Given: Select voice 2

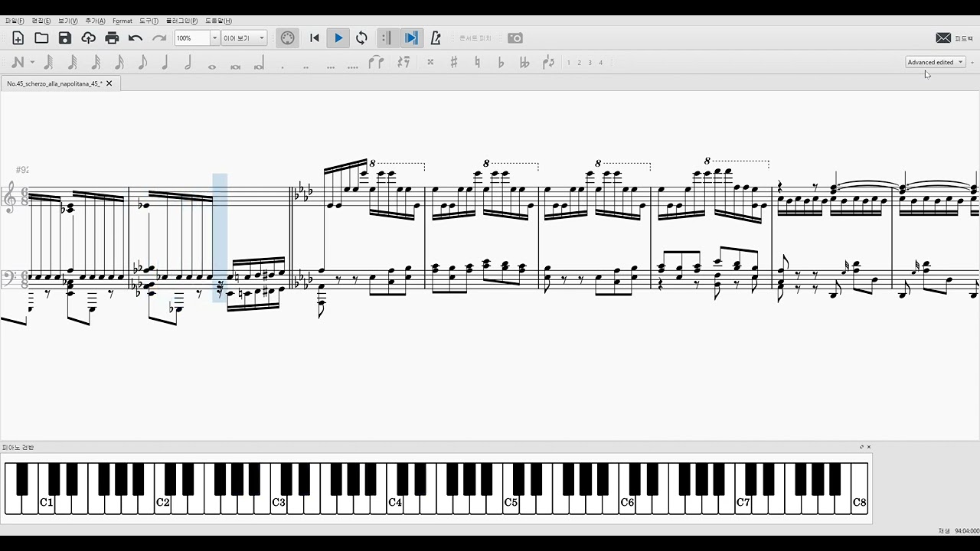Looking at the screenshot, I should coord(580,63).
